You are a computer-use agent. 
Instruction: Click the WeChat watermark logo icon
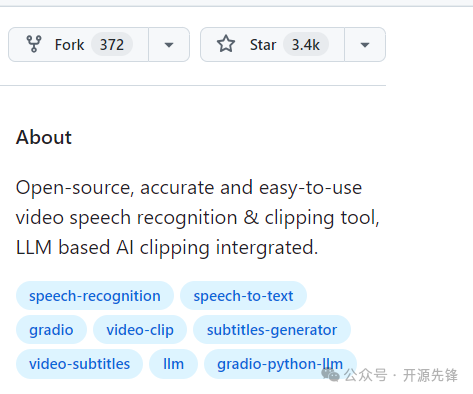[330, 374]
